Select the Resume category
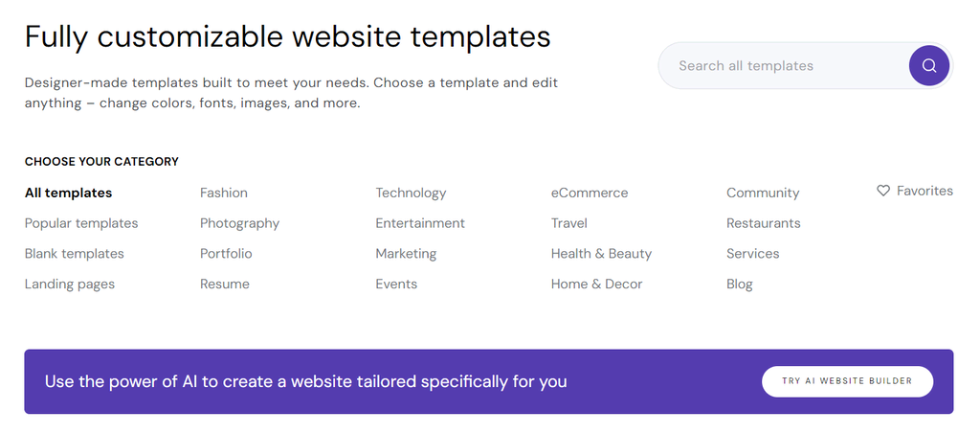This screenshot has height=433, width=980. (225, 285)
